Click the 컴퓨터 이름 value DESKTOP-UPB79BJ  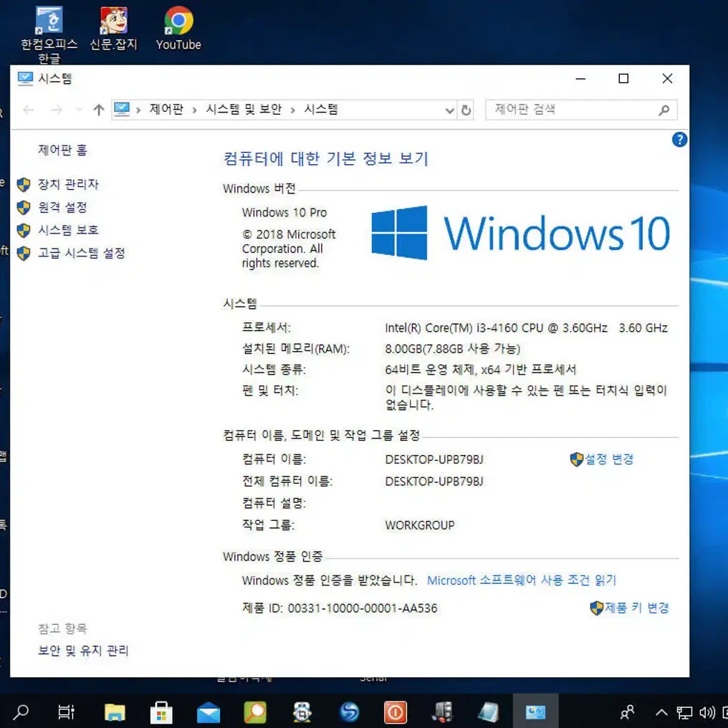pos(434,459)
